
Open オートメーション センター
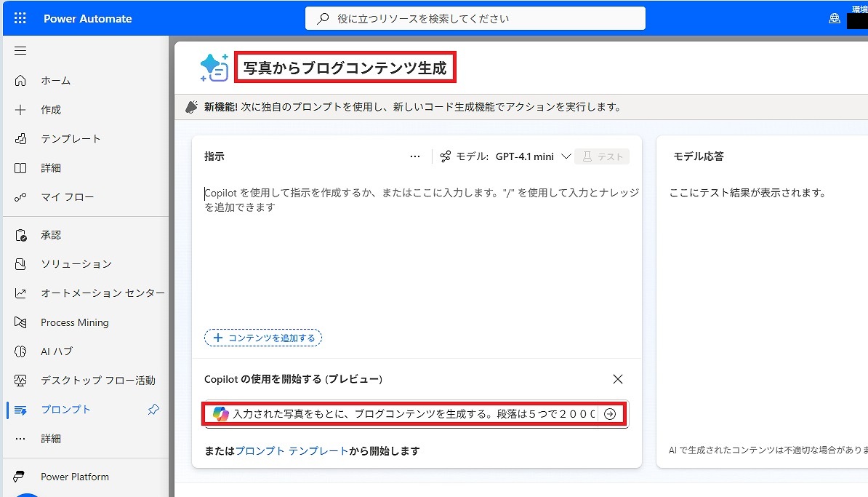pyautogui.click(x=102, y=293)
